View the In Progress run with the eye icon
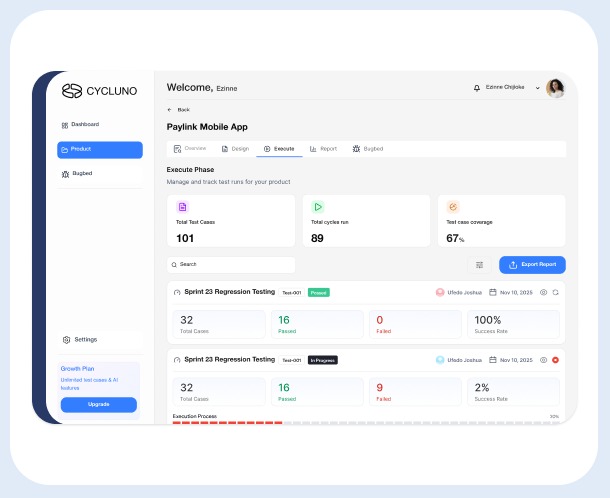Image resolution: width=610 pixels, height=498 pixels. 543,360
